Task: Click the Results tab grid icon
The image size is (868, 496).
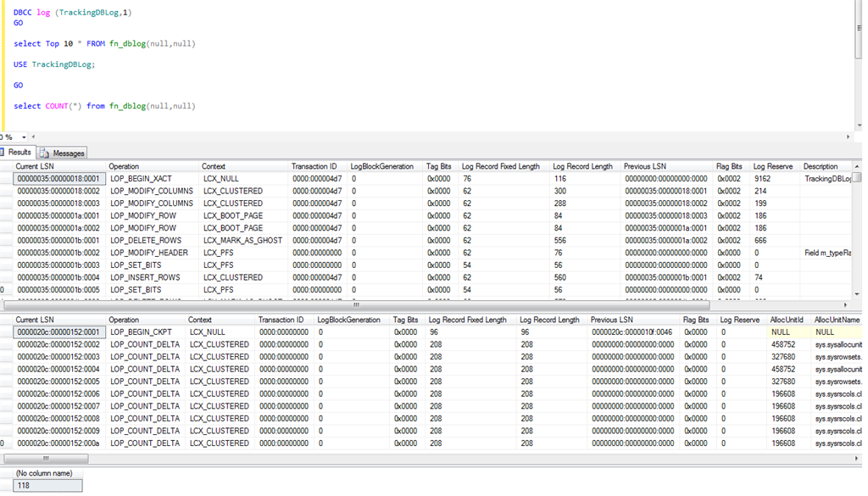Action: coord(3,153)
